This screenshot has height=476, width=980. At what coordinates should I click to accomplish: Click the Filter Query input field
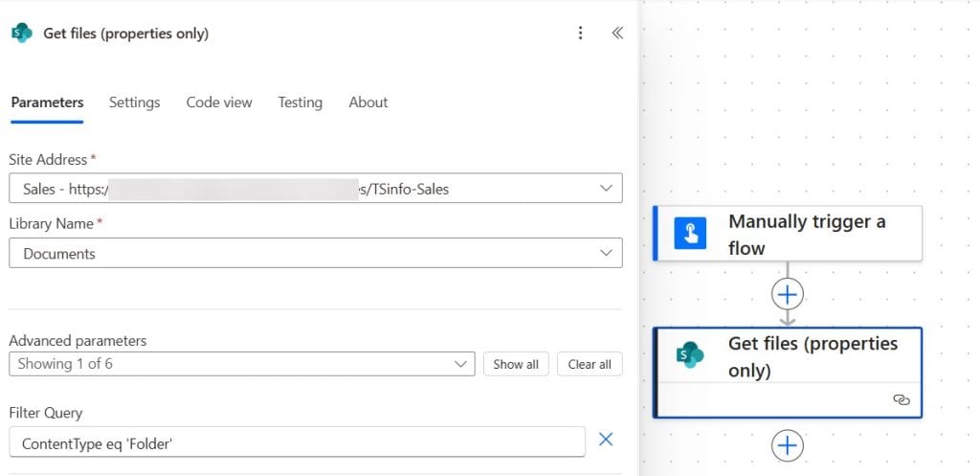tap(297, 442)
